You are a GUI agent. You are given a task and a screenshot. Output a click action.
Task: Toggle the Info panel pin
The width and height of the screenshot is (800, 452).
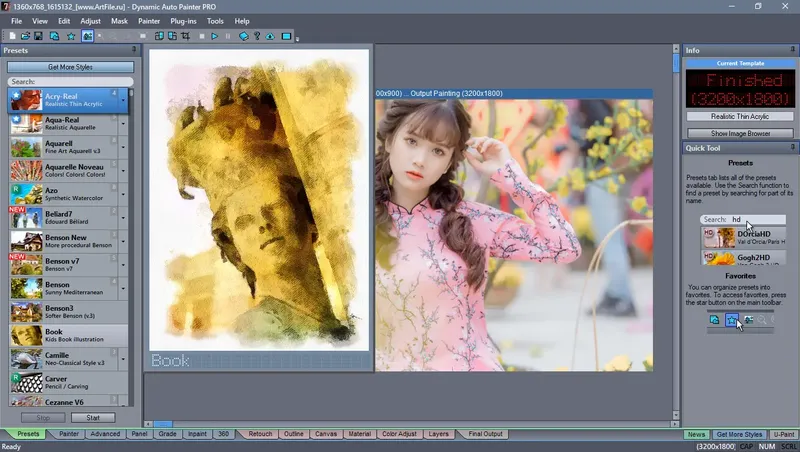click(x=792, y=50)
